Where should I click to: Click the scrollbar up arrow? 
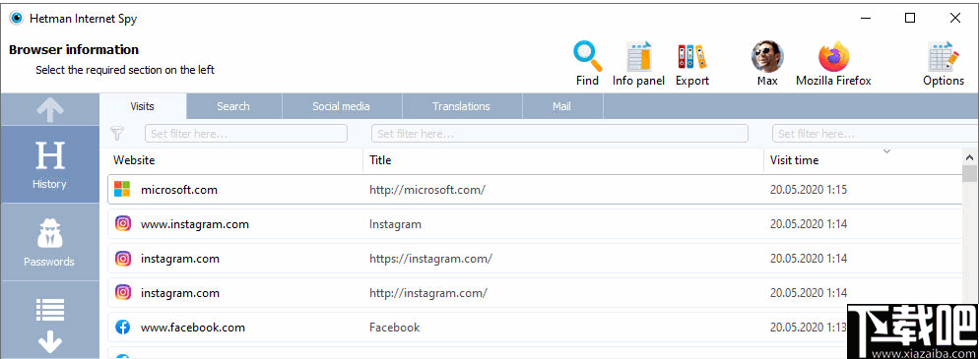pyautogui.click(x=970, y=157)
